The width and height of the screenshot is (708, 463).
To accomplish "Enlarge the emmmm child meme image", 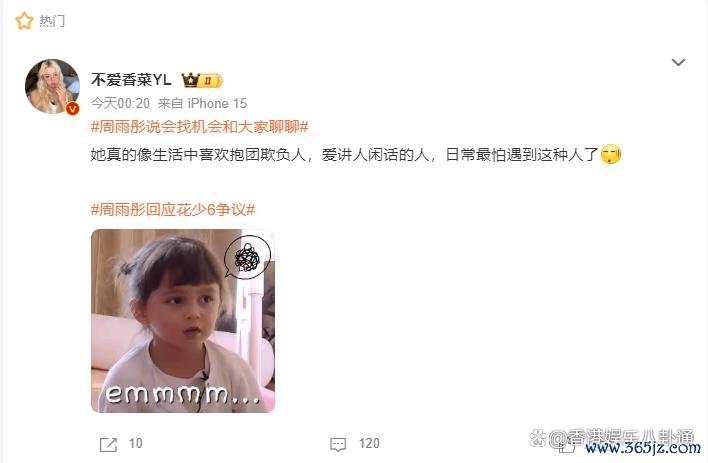I will click(183, 321).
